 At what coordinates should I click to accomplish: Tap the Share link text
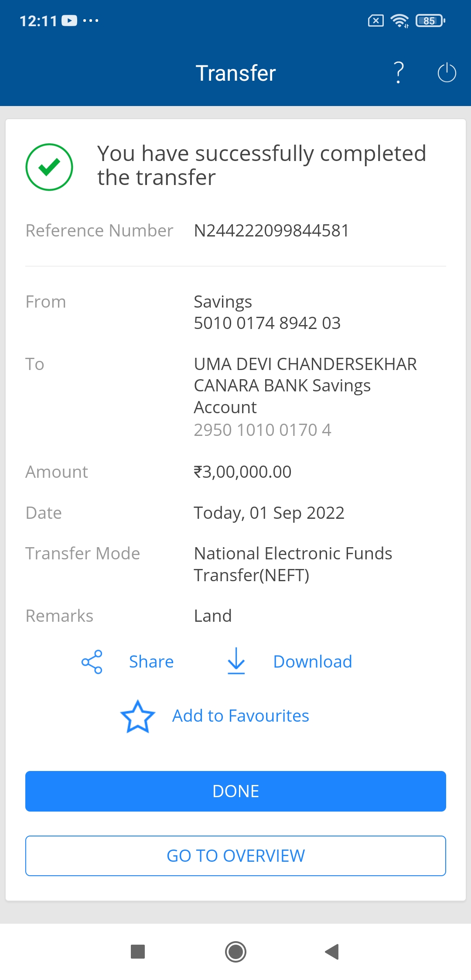(151, 662)
